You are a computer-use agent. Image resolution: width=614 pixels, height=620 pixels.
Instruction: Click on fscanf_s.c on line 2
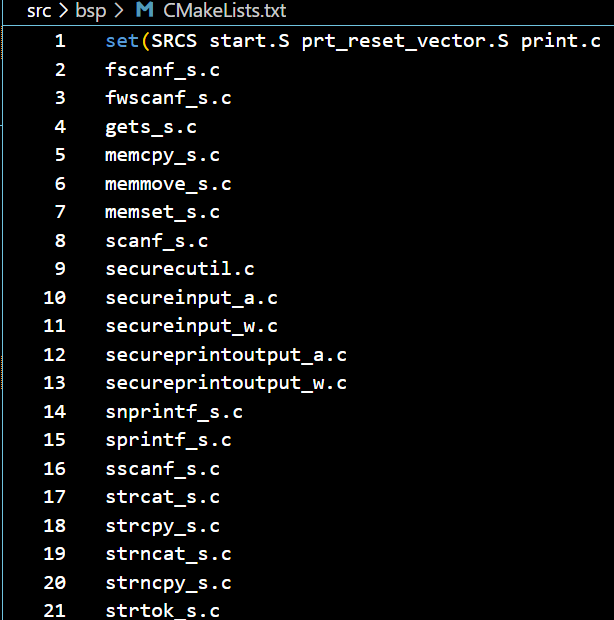click(x=162, y=70)
